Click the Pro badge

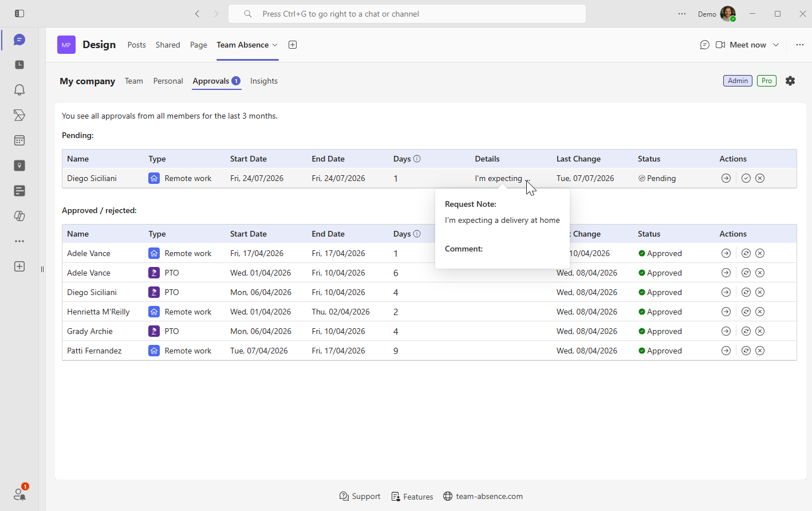point(767,81)
